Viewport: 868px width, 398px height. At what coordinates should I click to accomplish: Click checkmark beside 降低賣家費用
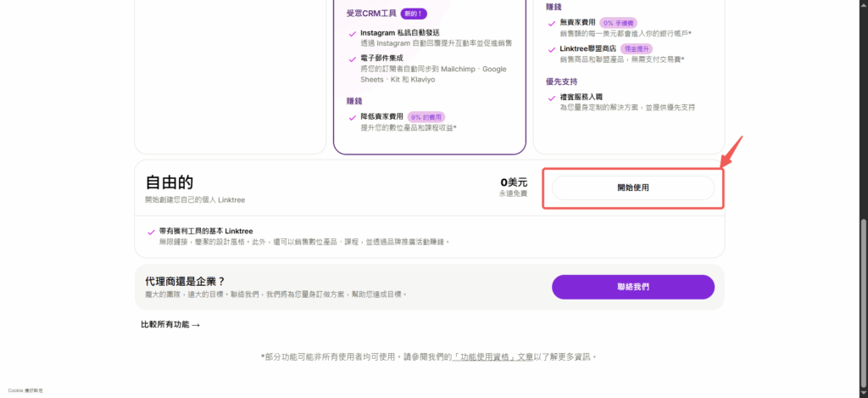tap(352, 117)
